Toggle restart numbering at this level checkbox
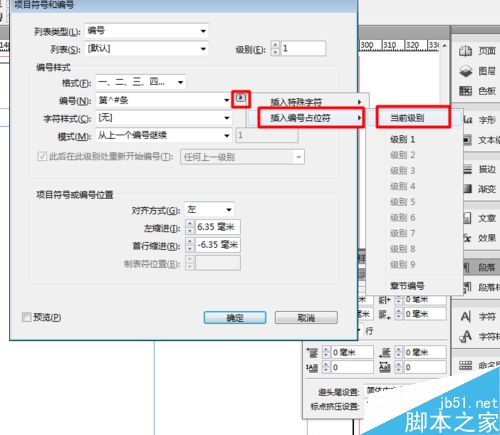Screen dimensions: 500x435 pyautogui.click(x=42, y=156)
